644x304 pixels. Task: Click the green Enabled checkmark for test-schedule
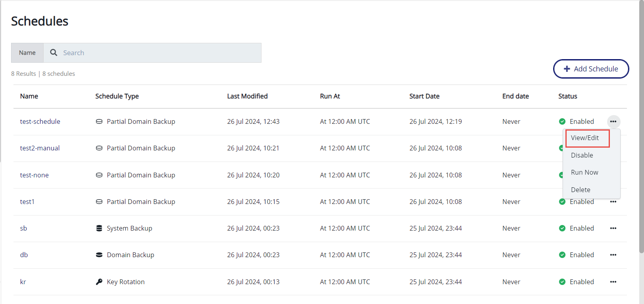pyautogui.click(x=562, y=121)
